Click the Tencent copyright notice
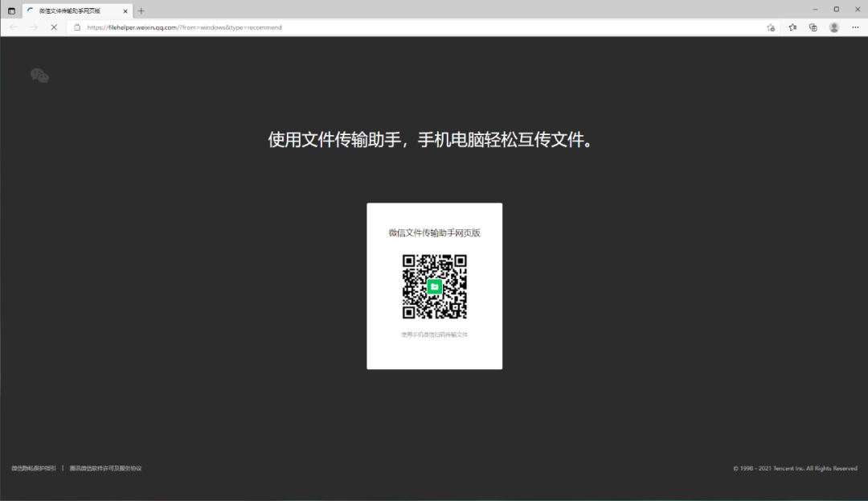 tap(795, 468)
